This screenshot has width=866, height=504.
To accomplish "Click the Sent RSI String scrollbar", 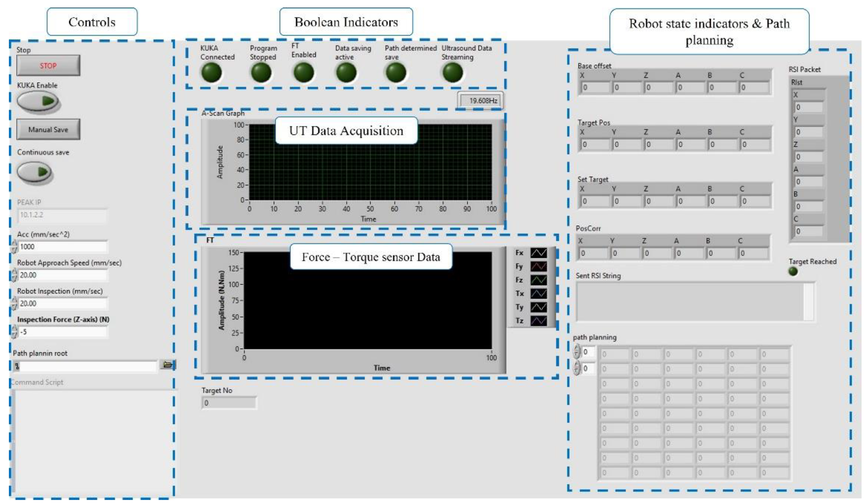I will pyautogui.click(x=808, y=302).
